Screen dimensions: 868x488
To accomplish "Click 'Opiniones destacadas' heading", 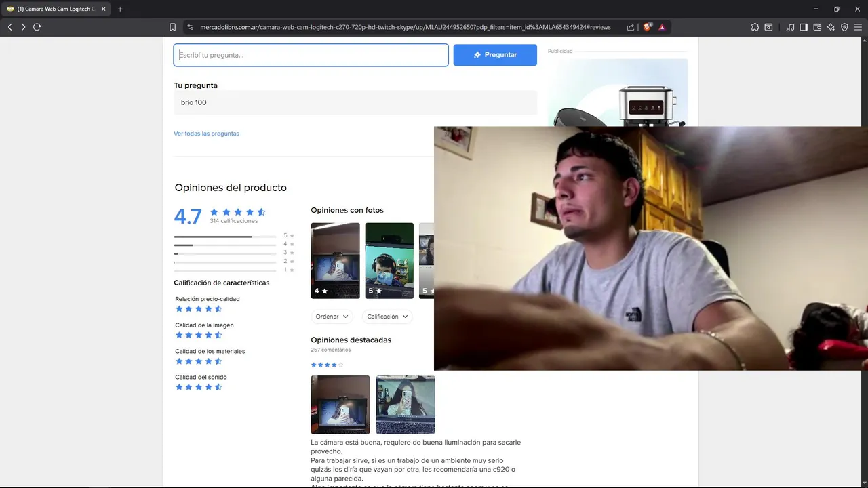I will click(351, 340).
